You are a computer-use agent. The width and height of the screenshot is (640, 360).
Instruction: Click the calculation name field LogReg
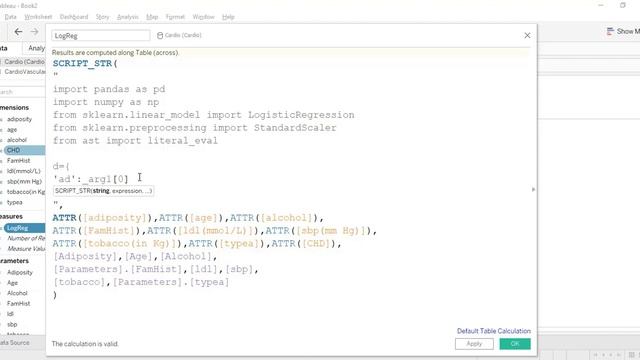pos(101,36)
